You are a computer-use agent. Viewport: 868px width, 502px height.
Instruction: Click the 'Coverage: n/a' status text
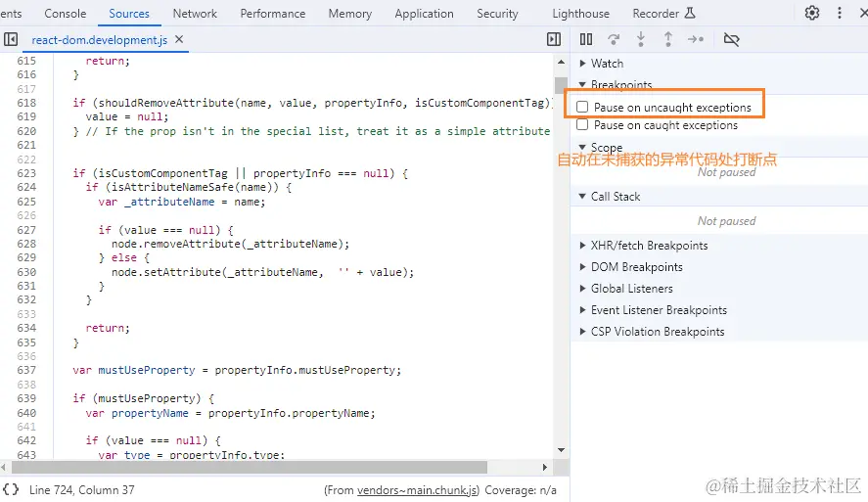521,490
